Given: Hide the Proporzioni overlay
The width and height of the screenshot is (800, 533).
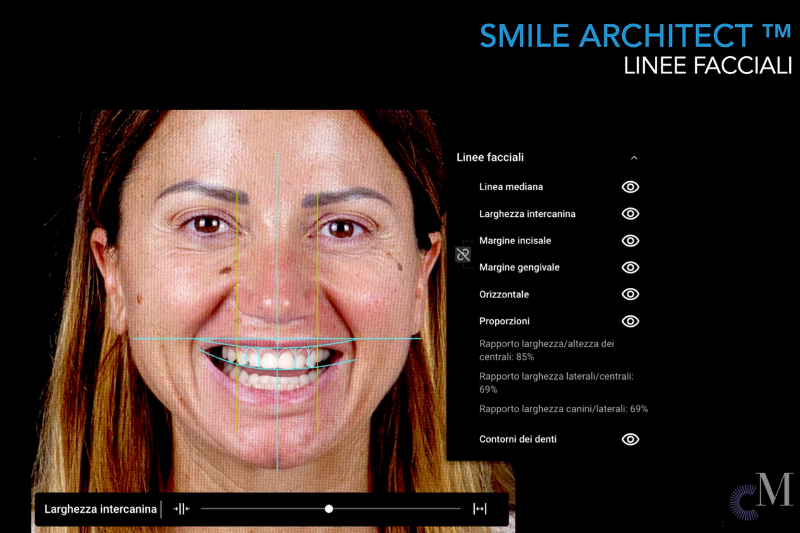Looking at the screenshot, I should coord(630,321).
